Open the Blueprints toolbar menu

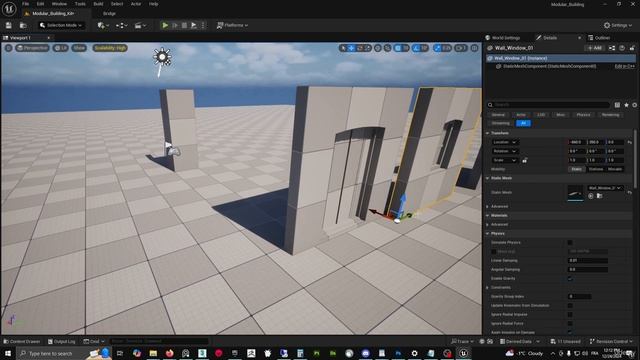pyautogui.click(x=121, y=25)
